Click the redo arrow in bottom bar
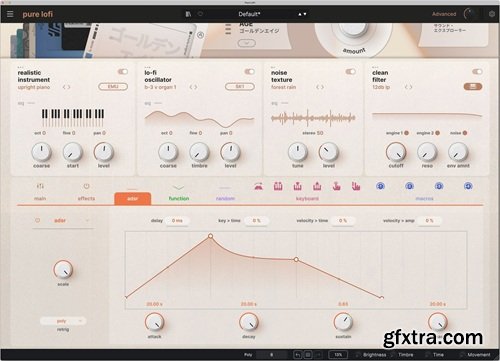The height and width of the screenshot is (361, 500). (318, 355)
